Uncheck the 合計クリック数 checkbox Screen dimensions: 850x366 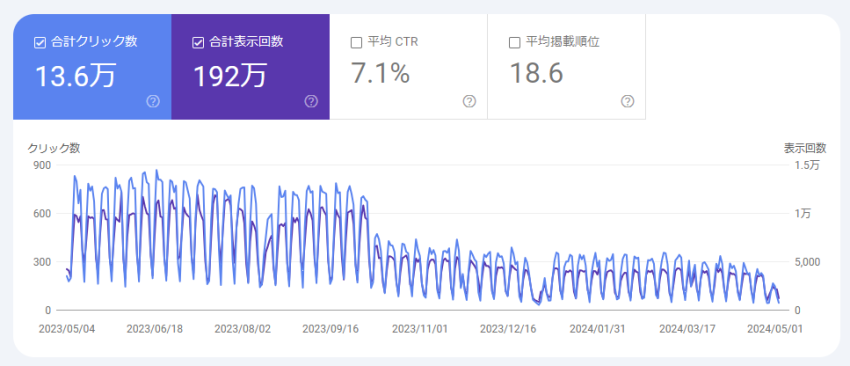coord(40,43)
